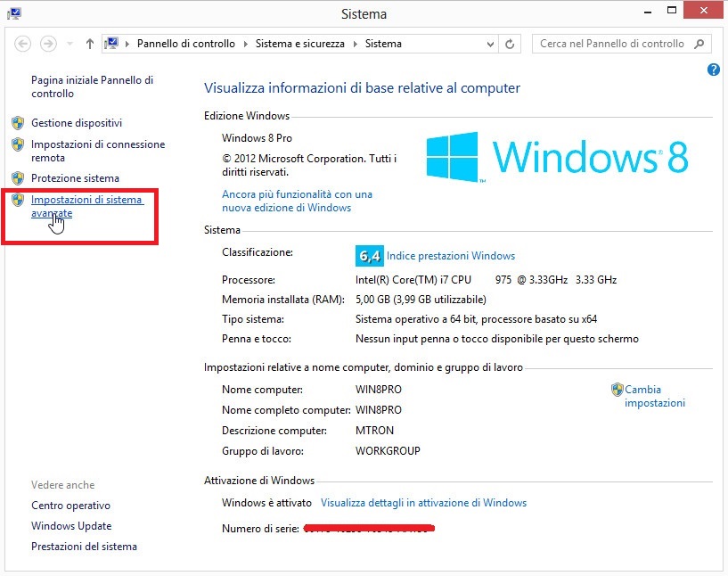Open Impostazioni di connessione remota
Screen dimensions: 728x576
pyautogui.click(x=98, y=151)
